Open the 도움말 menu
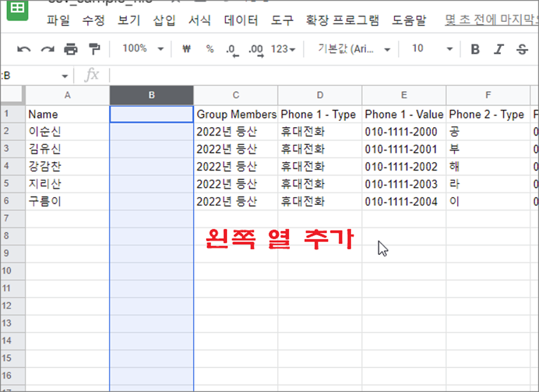Screen dimensions: 539x392 (409, 20)
